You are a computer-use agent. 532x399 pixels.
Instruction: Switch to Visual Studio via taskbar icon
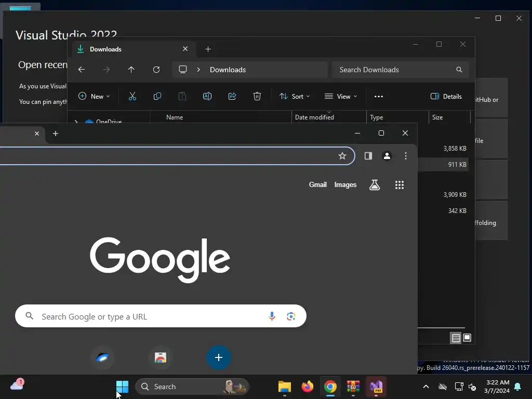[376, 387]
